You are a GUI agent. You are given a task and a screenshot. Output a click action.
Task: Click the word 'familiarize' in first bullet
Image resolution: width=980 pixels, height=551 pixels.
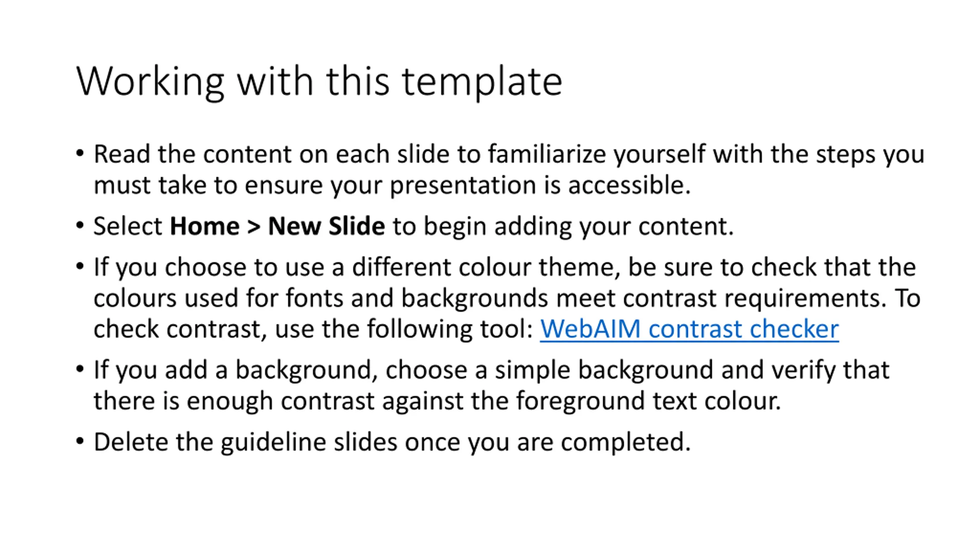(547, 154)
